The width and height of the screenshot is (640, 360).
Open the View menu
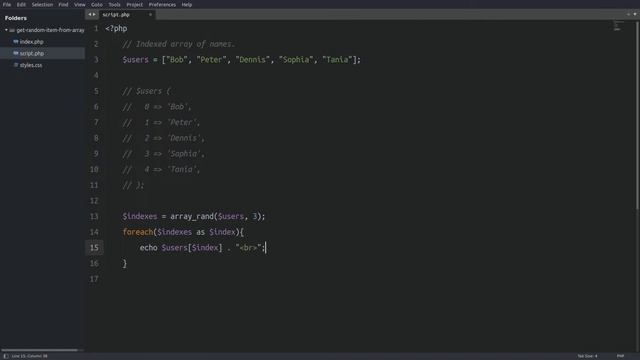tap(80, 4)
